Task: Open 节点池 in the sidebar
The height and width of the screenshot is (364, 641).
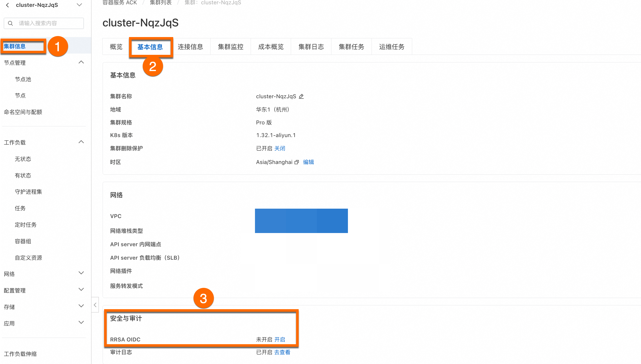Action: tap(23, 79)
